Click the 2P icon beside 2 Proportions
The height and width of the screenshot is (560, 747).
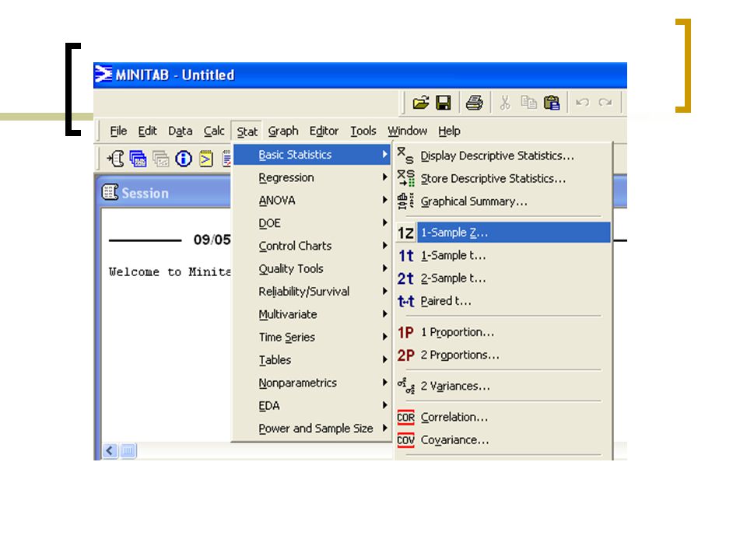406,355
